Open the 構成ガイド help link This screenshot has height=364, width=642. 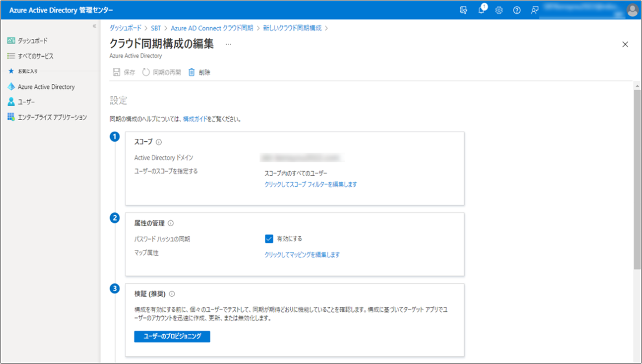(x=195, y=119)
